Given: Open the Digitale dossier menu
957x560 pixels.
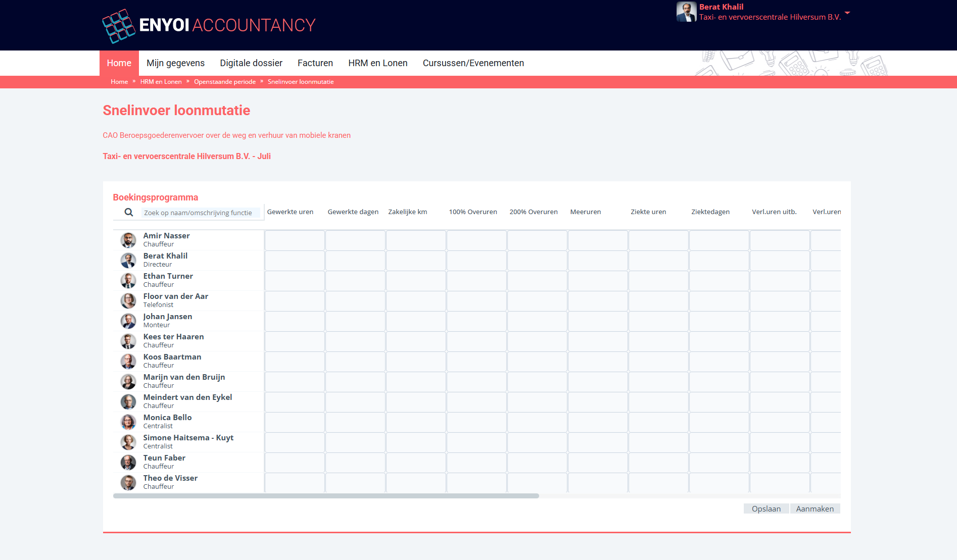Looking at the screenshot, I should 251,63.
